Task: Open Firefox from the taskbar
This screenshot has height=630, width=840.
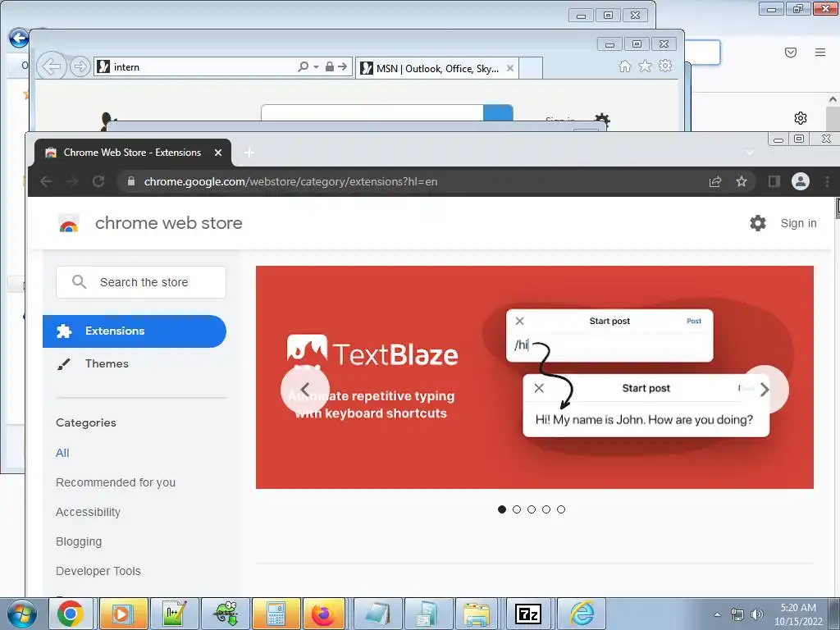Action: click(324, 614)
